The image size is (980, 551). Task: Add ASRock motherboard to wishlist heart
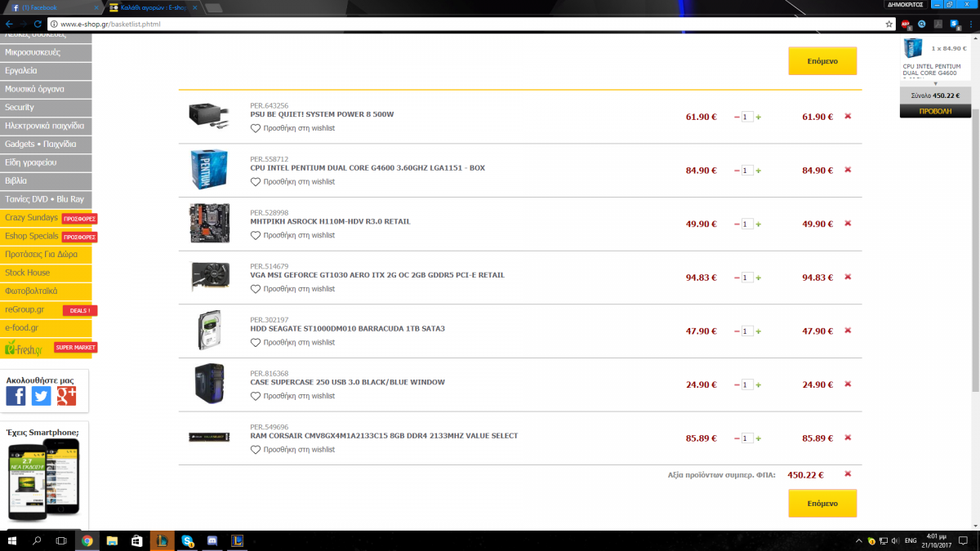pyautogui.click(x=256, y=235)
